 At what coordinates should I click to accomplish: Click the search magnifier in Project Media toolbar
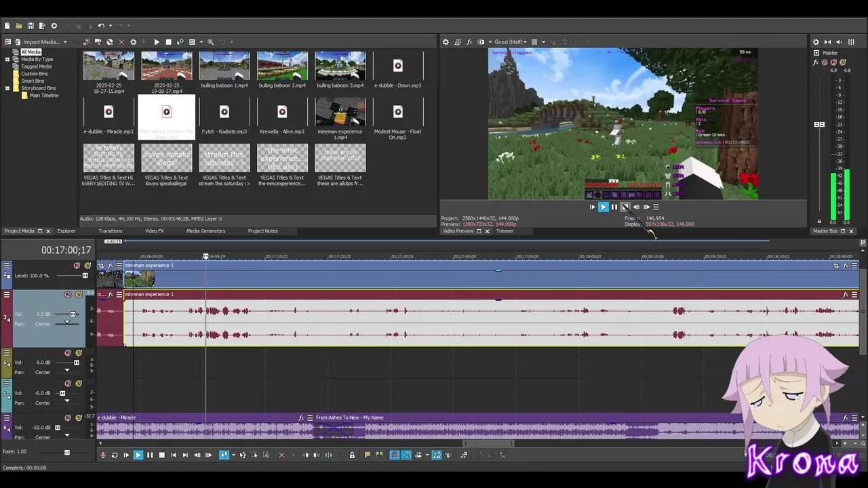click(210, 42)
